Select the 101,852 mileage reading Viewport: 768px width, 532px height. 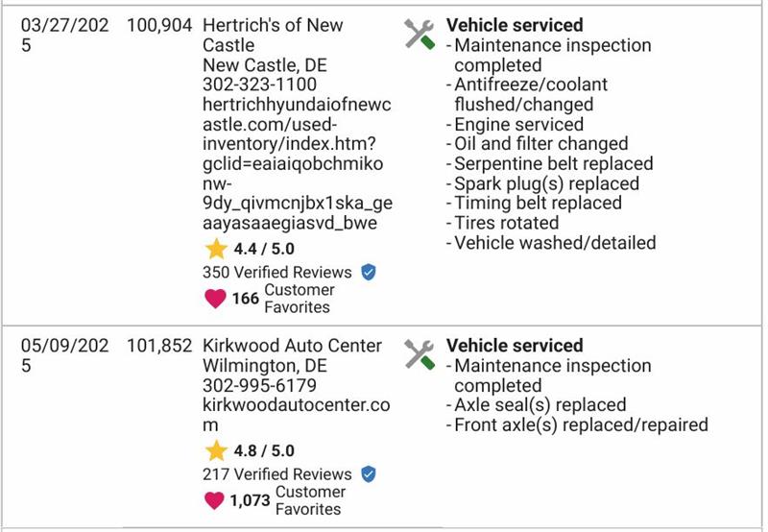pos(159,346)
